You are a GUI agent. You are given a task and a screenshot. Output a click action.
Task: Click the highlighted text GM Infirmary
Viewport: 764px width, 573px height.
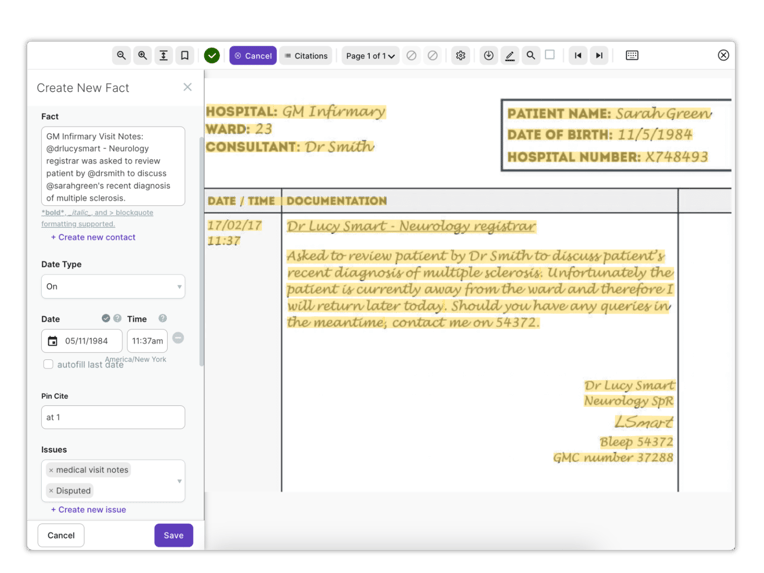click(x=334, y=112)
